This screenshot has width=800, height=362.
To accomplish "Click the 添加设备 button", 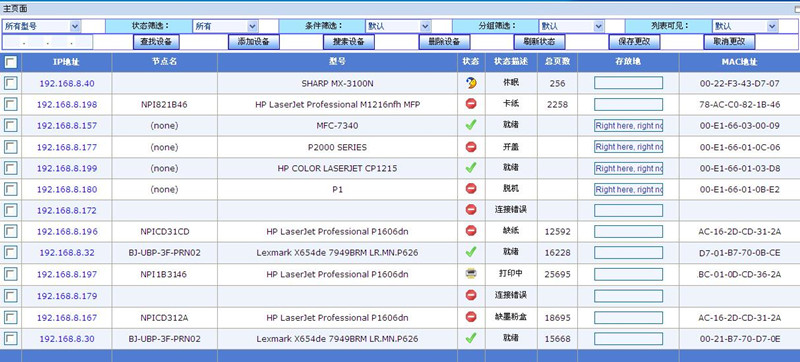I will (x=254, y=42).
